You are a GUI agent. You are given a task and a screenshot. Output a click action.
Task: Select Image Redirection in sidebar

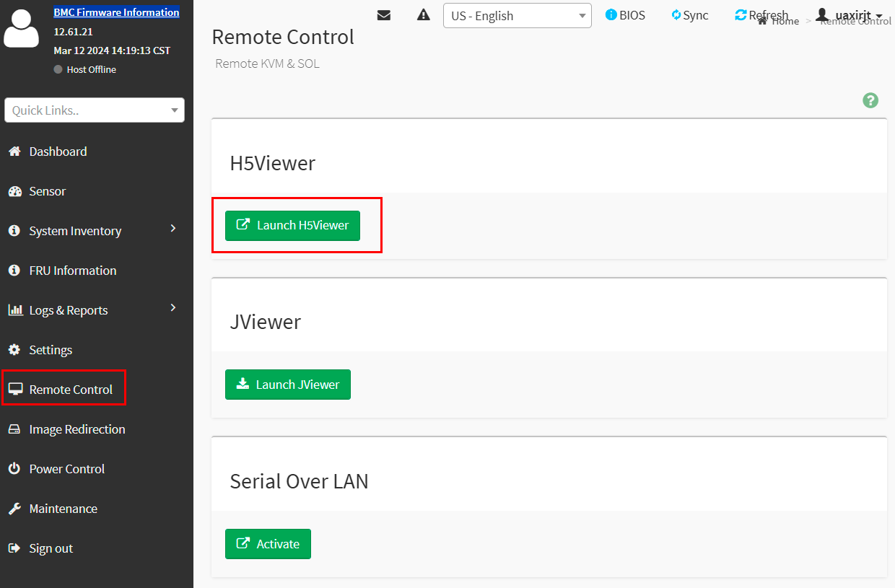[x=77, y=429]
